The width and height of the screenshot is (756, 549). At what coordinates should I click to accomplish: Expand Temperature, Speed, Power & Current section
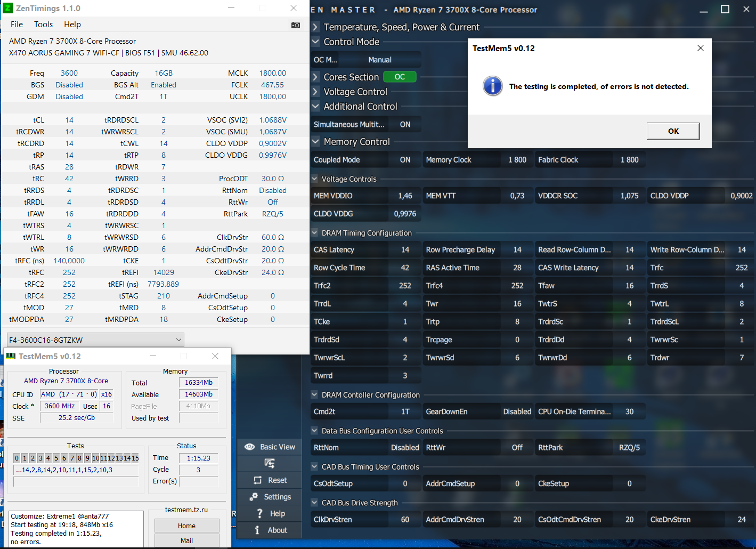click(x=315, y=27)
